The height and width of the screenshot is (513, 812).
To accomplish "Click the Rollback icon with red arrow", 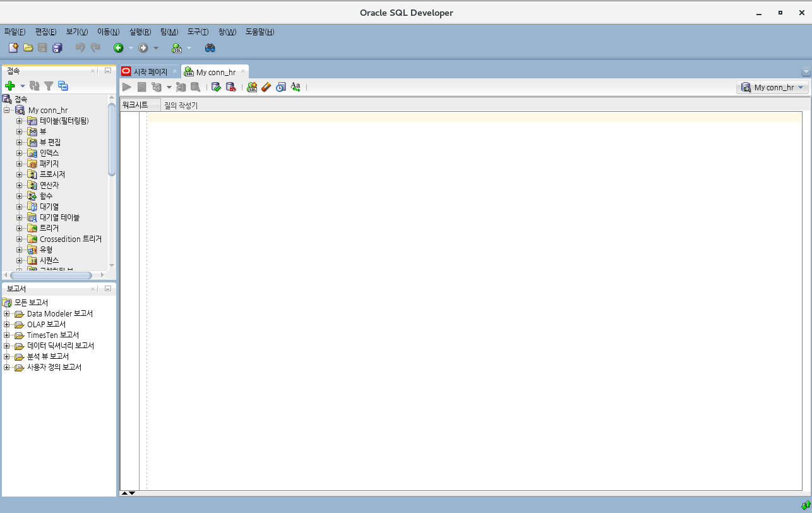I will coord(231,87).
